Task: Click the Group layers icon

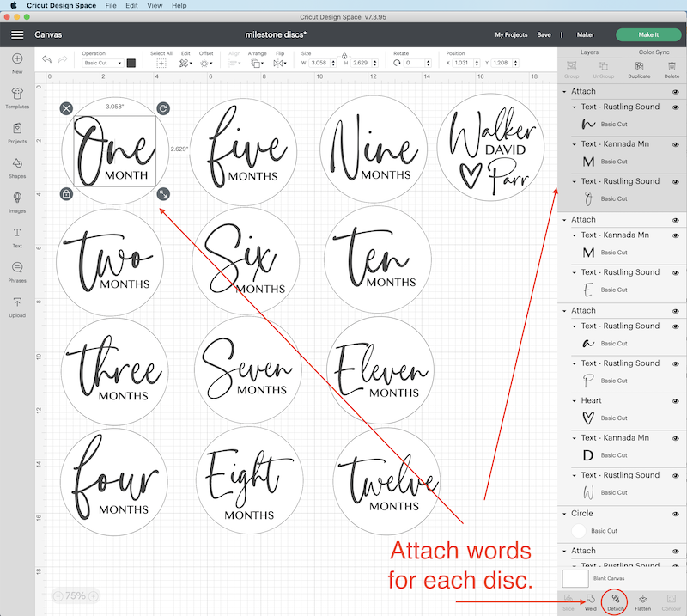Action: [x=571, y=70]
